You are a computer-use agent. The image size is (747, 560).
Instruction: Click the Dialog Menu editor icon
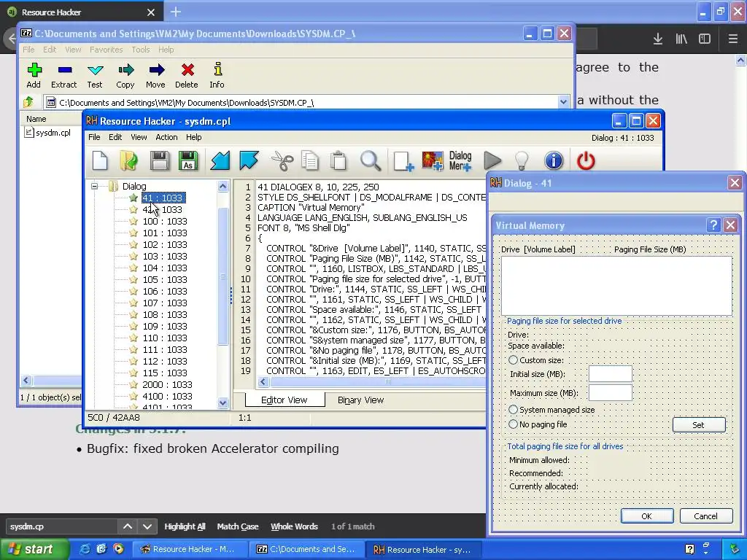pyautogui.click(x=460, y=161)
